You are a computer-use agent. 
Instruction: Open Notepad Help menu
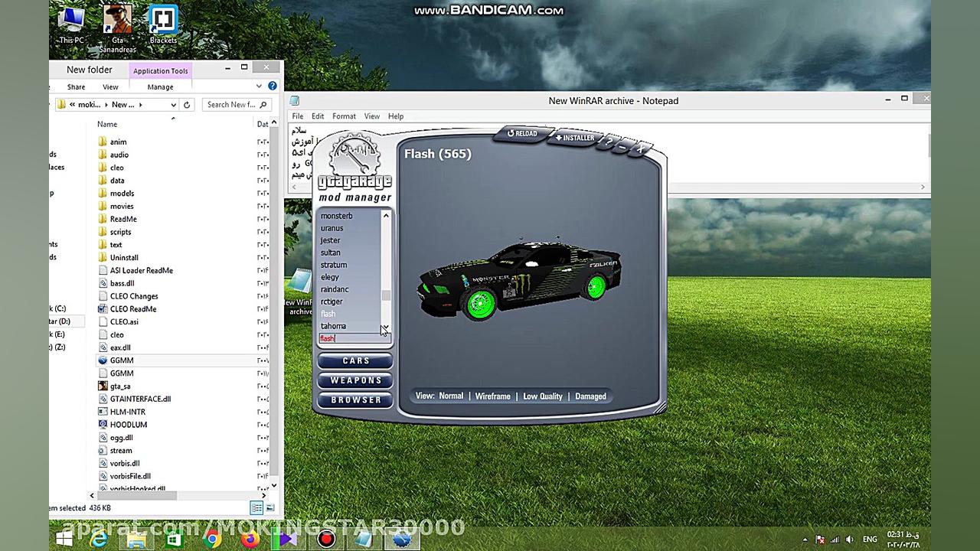click(x=395, y=116)
